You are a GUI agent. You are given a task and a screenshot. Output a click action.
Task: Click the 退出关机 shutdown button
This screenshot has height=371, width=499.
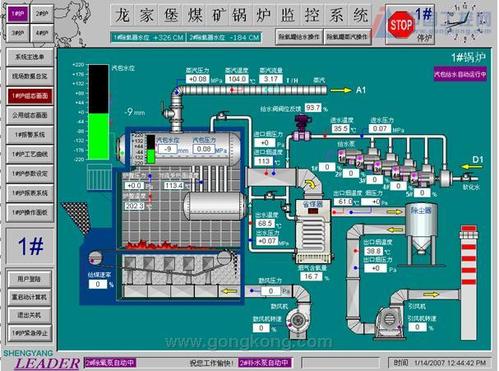29,315
